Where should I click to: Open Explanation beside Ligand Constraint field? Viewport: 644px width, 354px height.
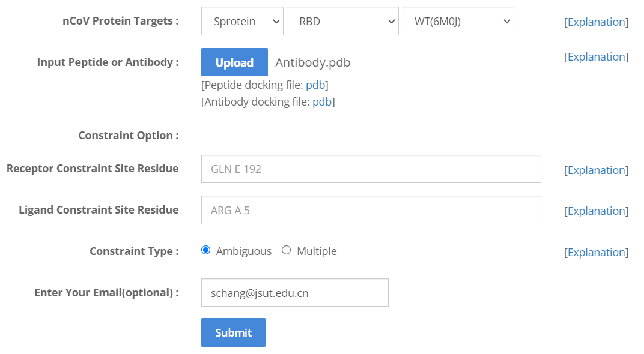pos(596,211)
